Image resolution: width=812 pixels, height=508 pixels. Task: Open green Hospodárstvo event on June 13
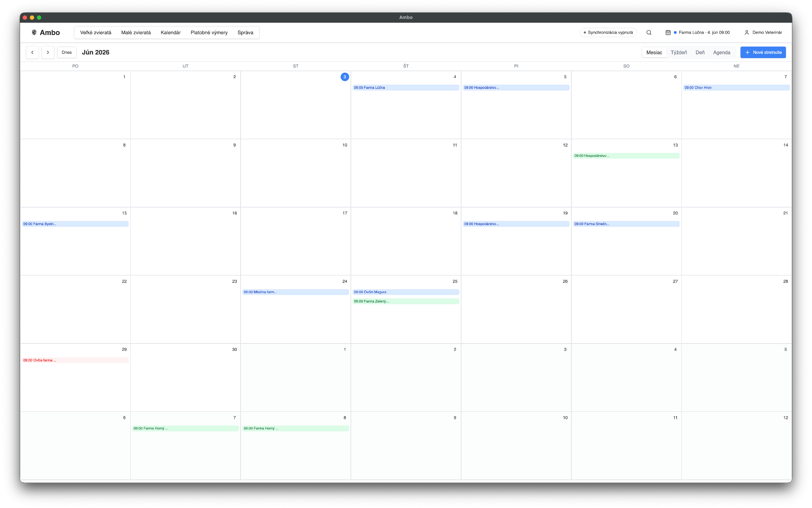click(x=626, y=156)
